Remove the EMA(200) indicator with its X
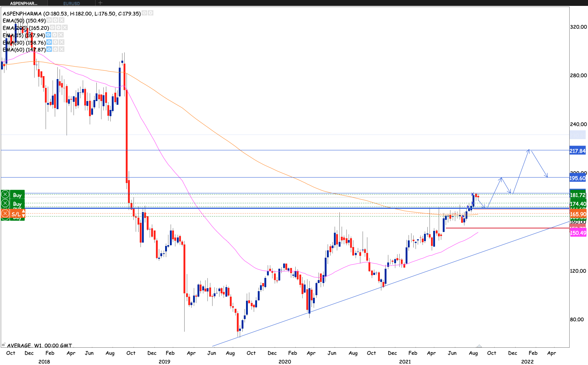 65,28
